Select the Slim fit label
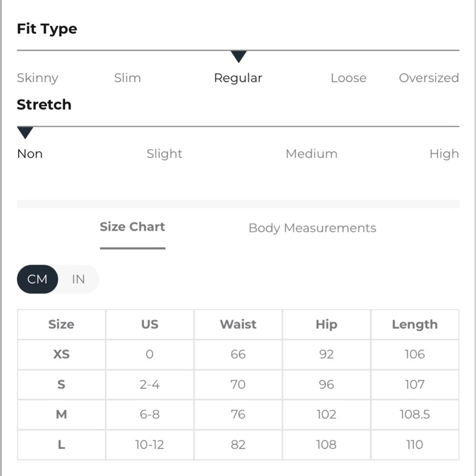The width and height of the screenshot is (476, 476). point(128,78)
